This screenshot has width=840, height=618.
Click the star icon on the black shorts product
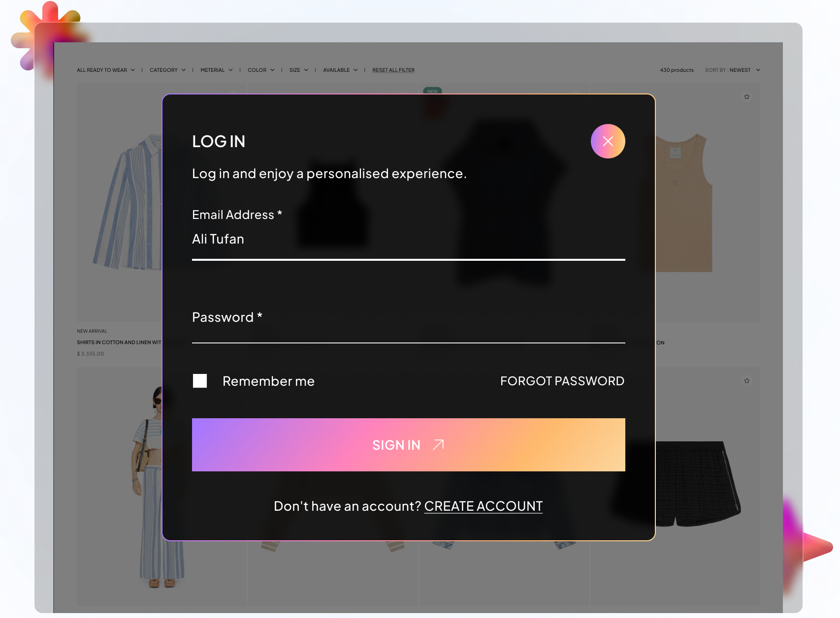point(746,380)
